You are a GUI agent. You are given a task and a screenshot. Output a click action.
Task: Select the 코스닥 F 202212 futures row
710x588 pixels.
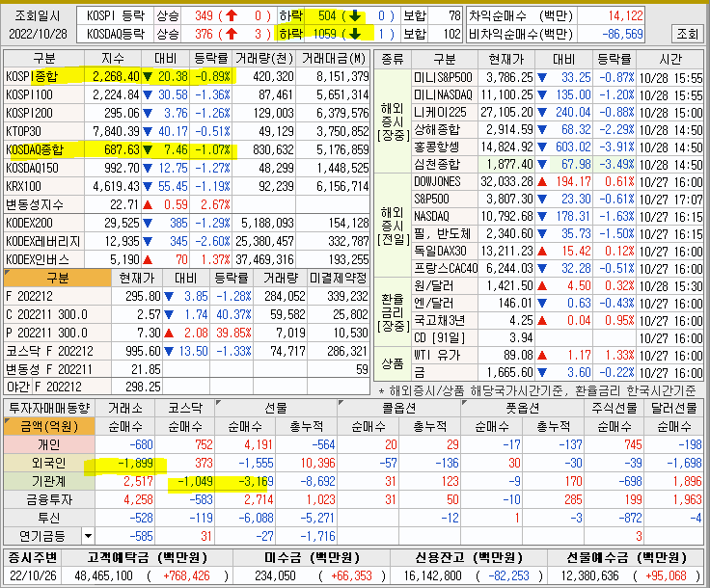(x=186, y=351)
